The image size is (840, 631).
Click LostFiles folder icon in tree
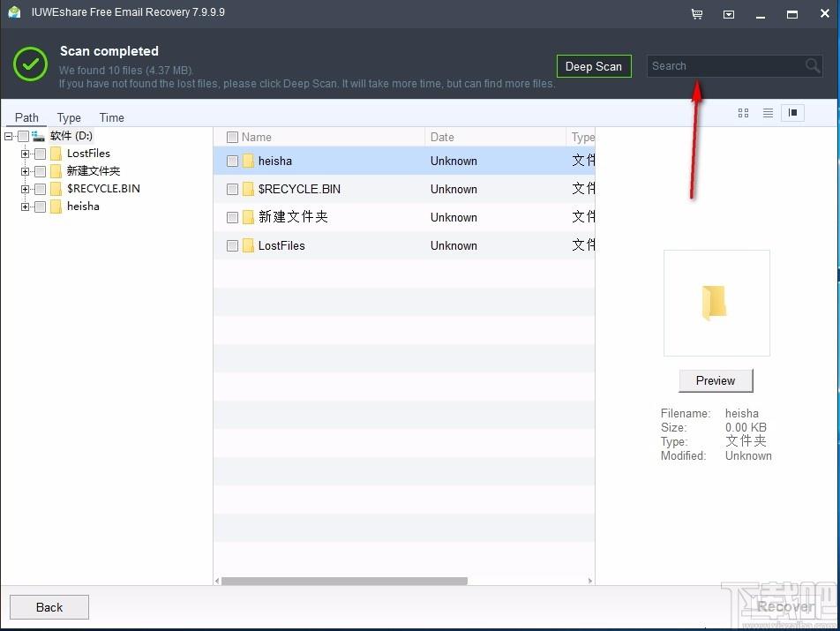(x=56, y=154)
